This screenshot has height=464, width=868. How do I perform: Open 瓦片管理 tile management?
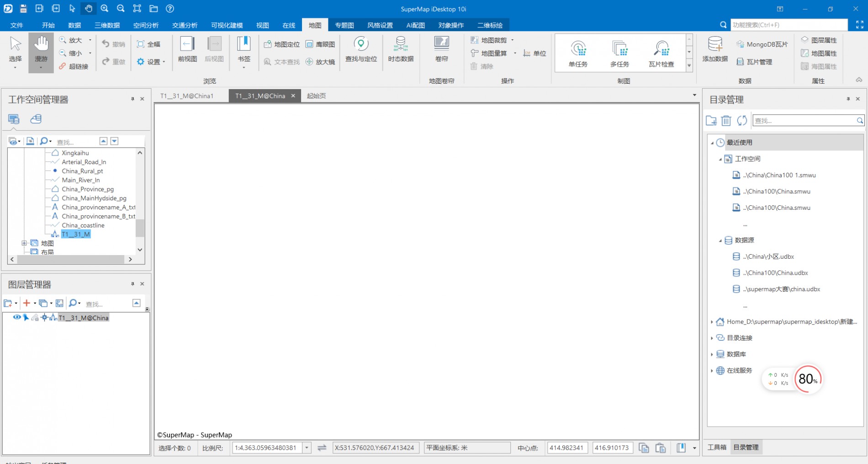754,62
